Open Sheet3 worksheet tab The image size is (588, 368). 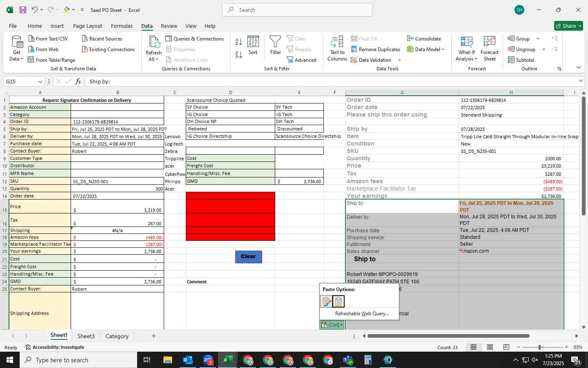click(x=86, y=336)
